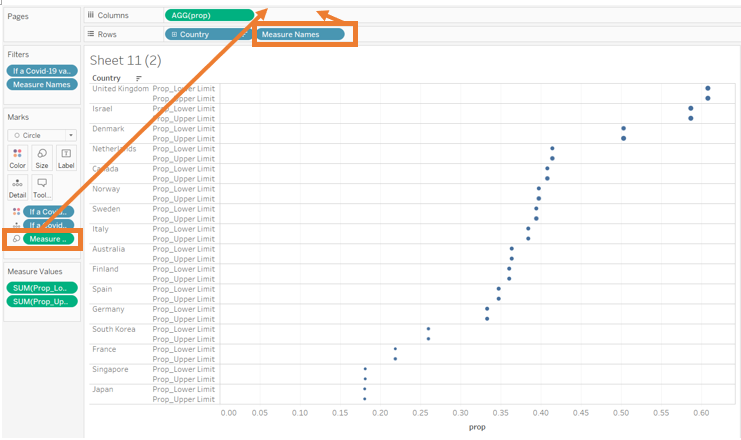741x440 pixels.
Task: Open the Size mark card
Action: (x=42, y=158)
